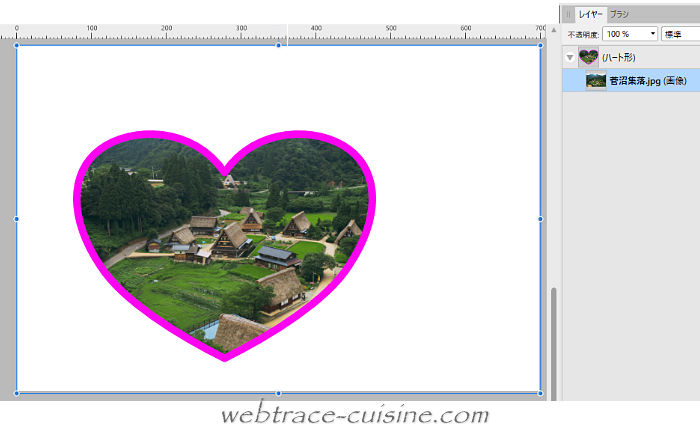Screen dimensions: 700x427
Task: Click the layers panel grip handle
Action: tap(569, 14)
